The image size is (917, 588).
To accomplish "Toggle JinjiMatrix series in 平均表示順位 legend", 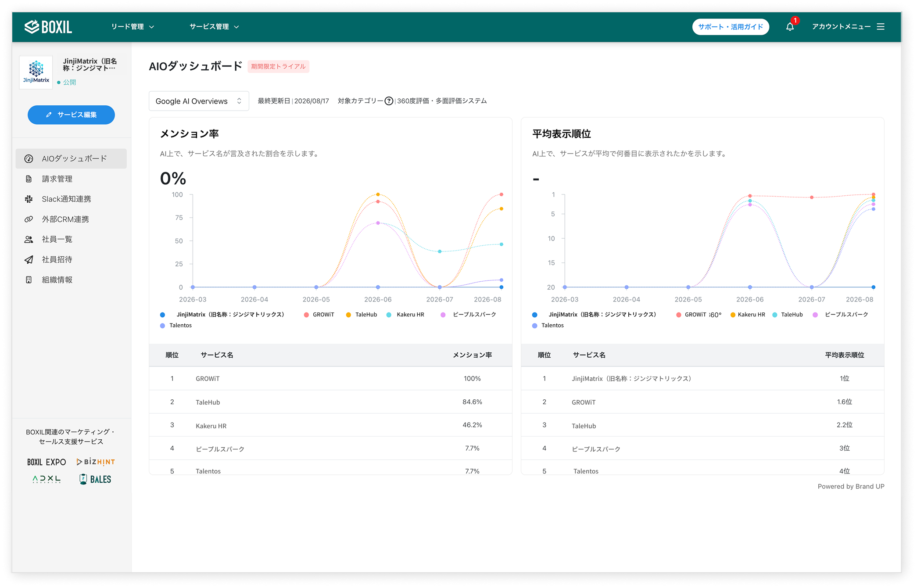I will (595, 315).
